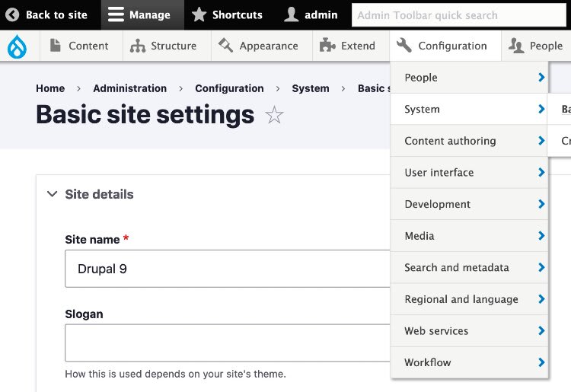571x392 pixels.
Task: Click the admin user silhouette icon
Action: click(x=292, y=15)
